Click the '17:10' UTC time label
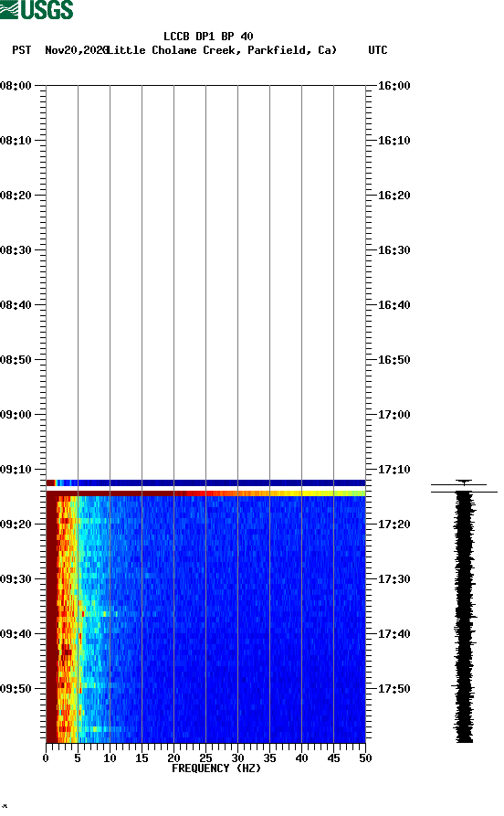Viewport: 504px width, 816px height. tap(394, 470)
